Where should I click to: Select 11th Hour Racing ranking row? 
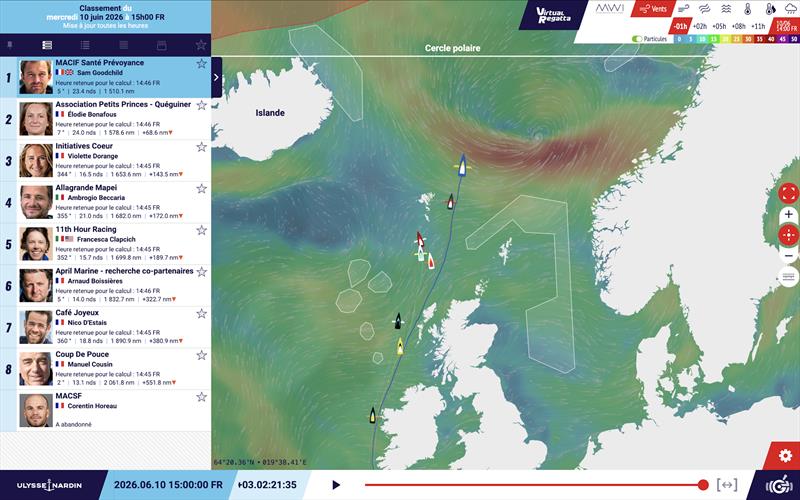(106, 244)
